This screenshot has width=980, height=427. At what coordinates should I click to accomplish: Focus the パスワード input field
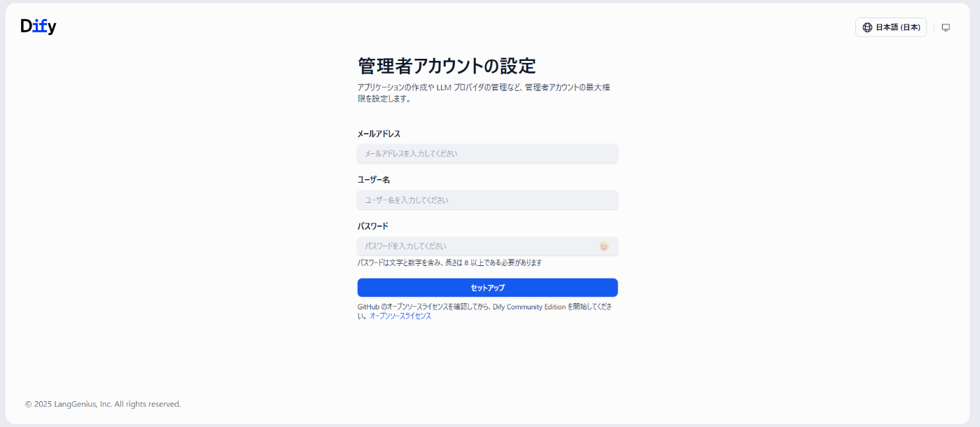pyautogui.click(x=487, y=246)
